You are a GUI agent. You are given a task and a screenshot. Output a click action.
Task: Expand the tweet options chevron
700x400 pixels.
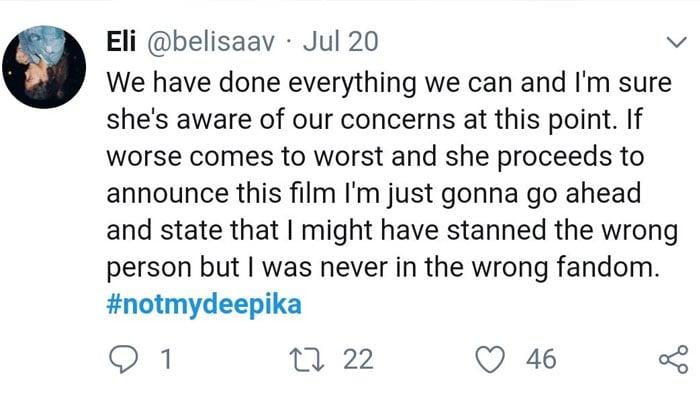point(674,43)
